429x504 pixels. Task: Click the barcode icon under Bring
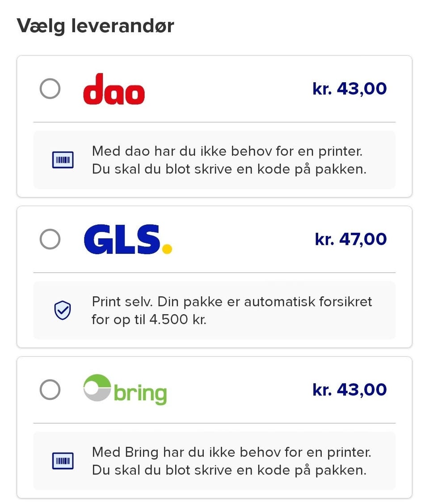[x=63, y=461]
